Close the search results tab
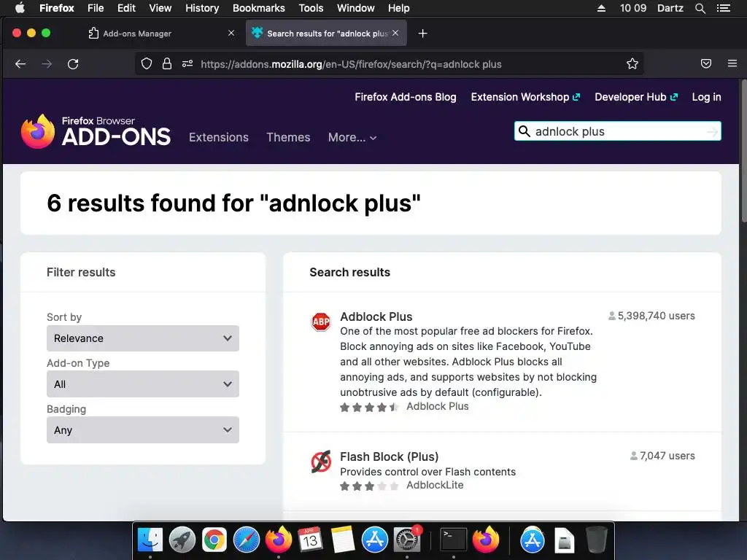 [395, 33]
